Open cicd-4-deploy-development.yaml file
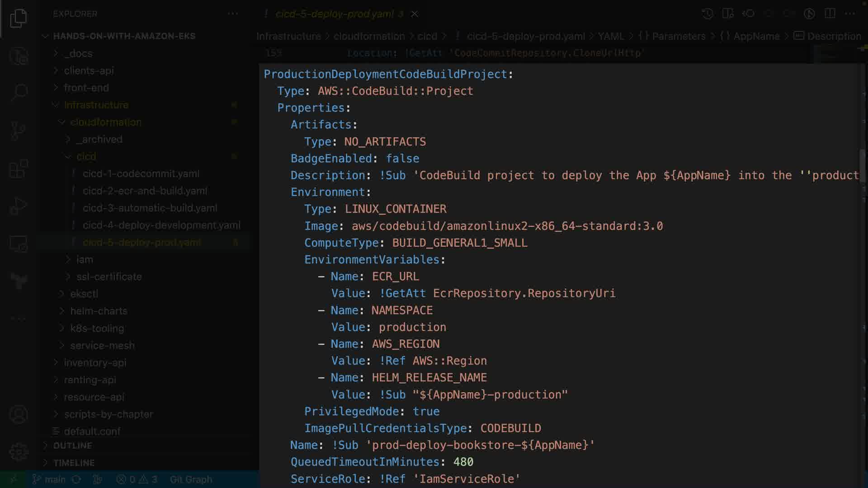 161,225
